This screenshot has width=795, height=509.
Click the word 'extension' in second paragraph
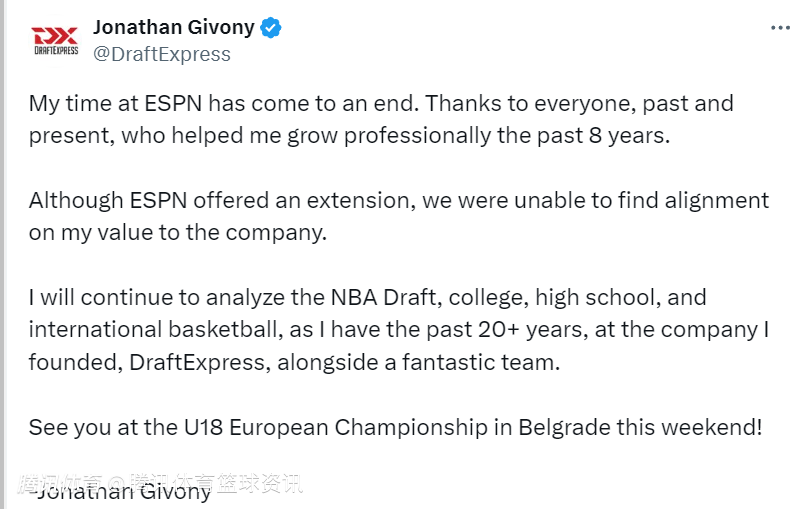[x=361, y=201]
